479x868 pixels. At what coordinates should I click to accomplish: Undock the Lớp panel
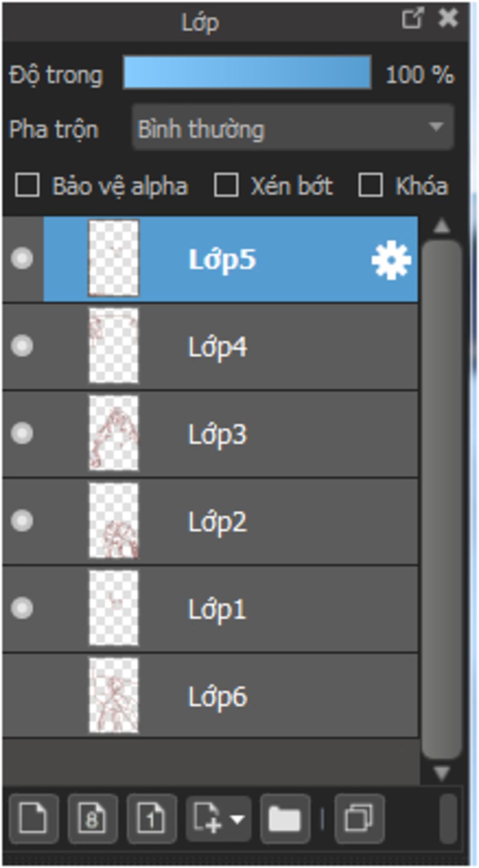(412, 19)
